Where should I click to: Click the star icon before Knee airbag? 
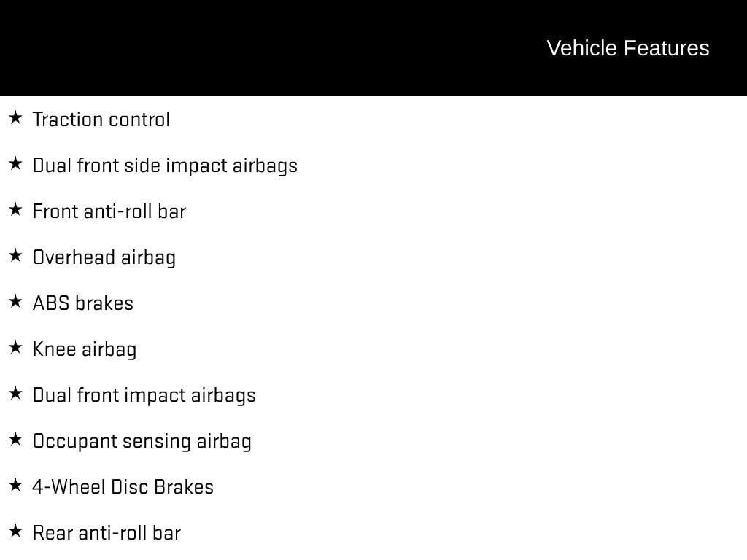[x=15, y=347]
